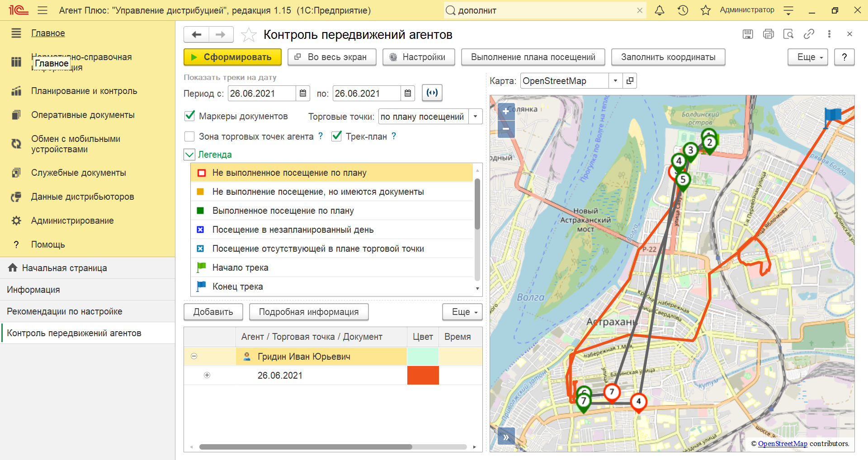Collapse the legend section
This screenshot has width=868, height=460.
(x=190, y=155)
